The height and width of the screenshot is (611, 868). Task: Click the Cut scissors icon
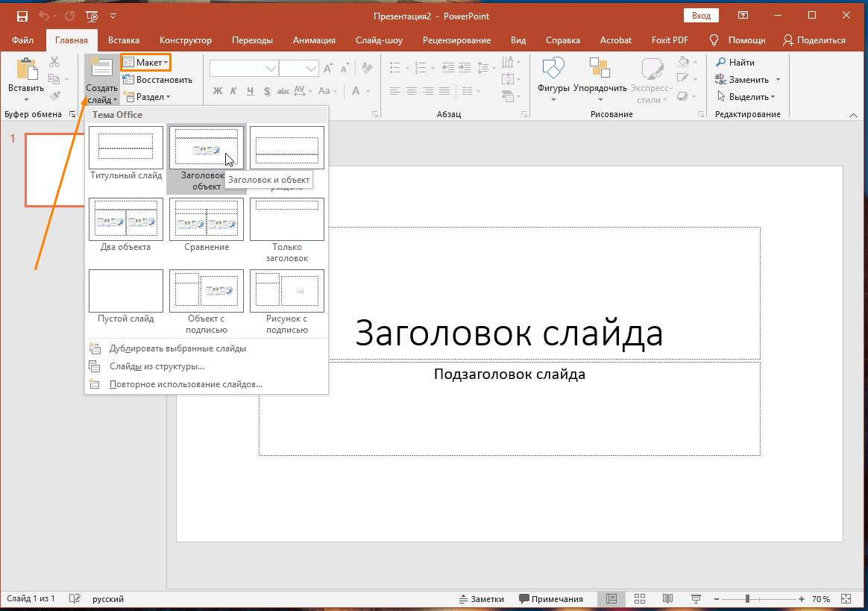tap(54, 61)
